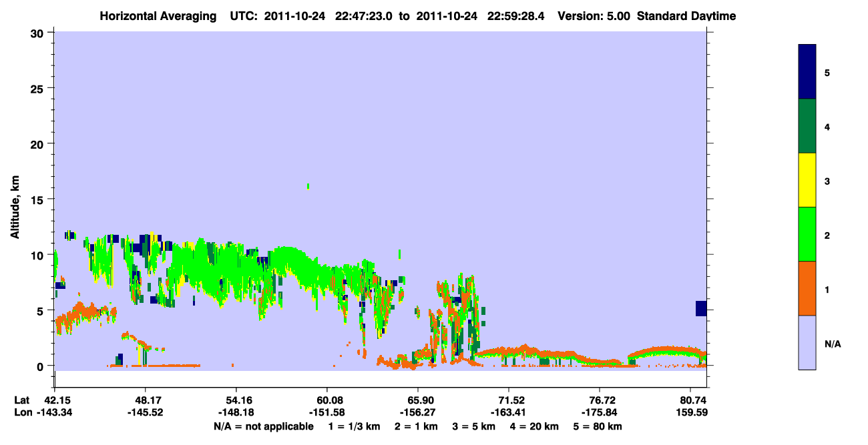
Task: Click the latitude value 48.17
Action: pyautogui.click(x=146, y=400)
